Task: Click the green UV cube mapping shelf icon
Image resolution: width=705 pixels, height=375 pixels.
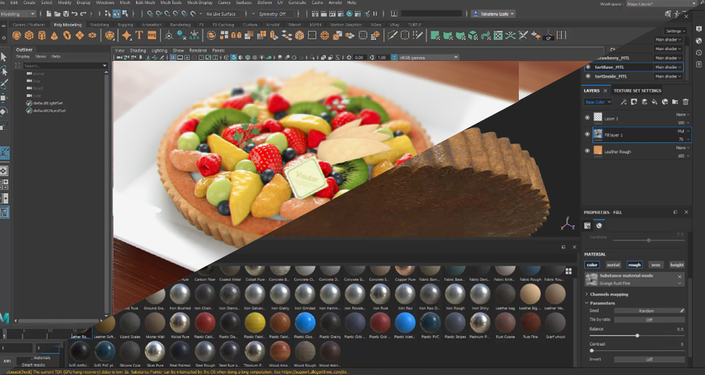Action: pyautogui.click(x=473, y=35)
